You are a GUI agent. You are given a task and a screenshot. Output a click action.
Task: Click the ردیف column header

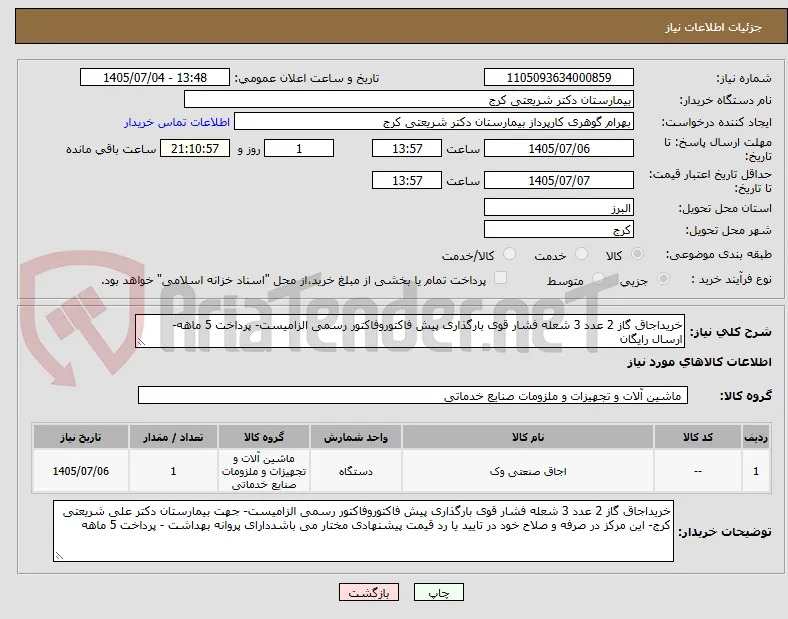tap(756, 437)
